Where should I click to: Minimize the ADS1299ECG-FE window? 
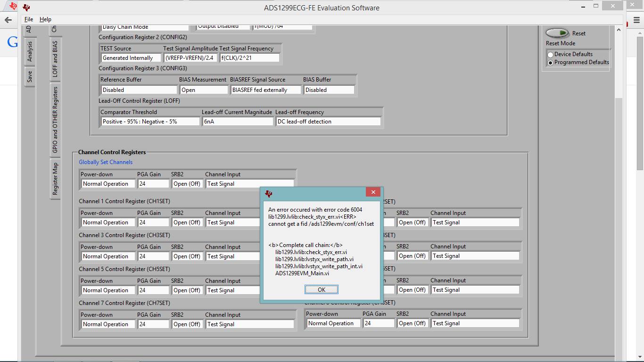[x=582, y=6]
